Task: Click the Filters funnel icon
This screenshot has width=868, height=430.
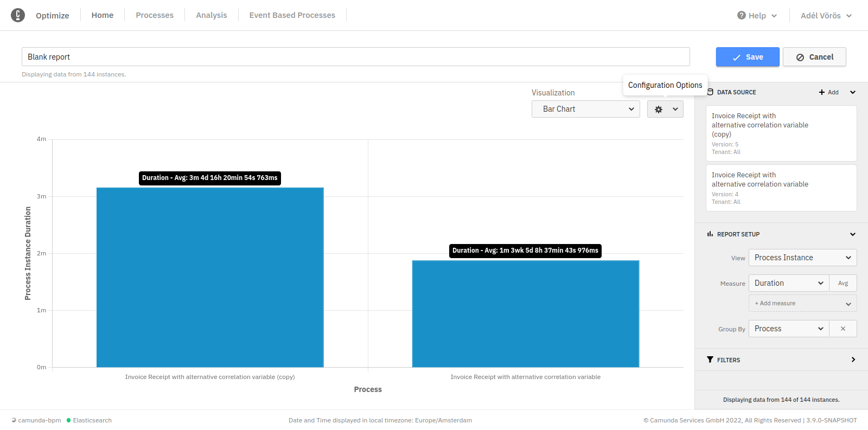Action: (x=710, y=360)
